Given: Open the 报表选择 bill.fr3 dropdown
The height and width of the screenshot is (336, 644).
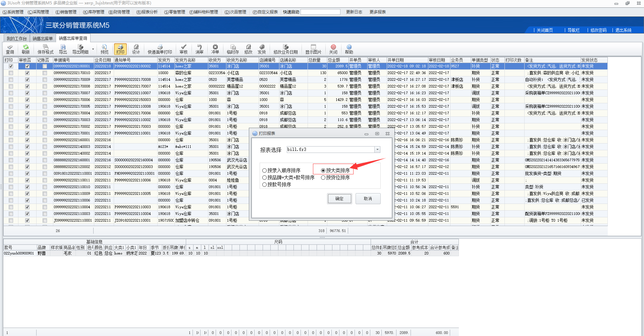Looking at the screenshot, I should [x=377, y=150].
